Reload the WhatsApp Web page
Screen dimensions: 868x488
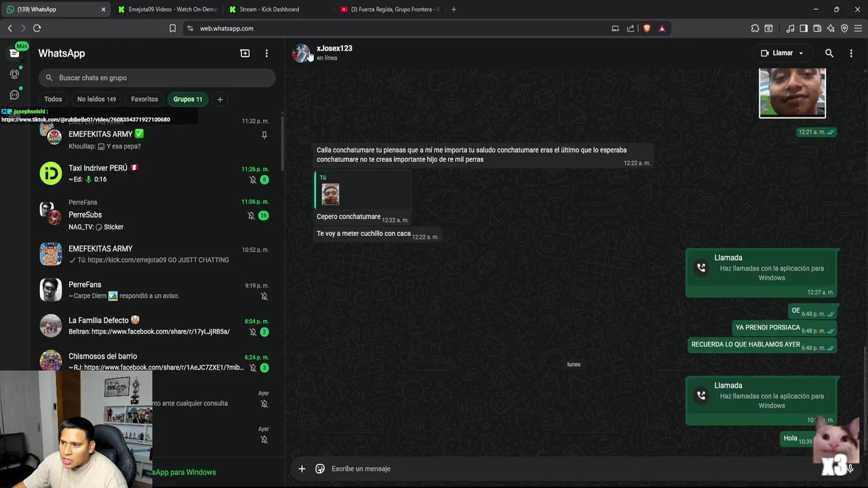(x=37, y=28)
